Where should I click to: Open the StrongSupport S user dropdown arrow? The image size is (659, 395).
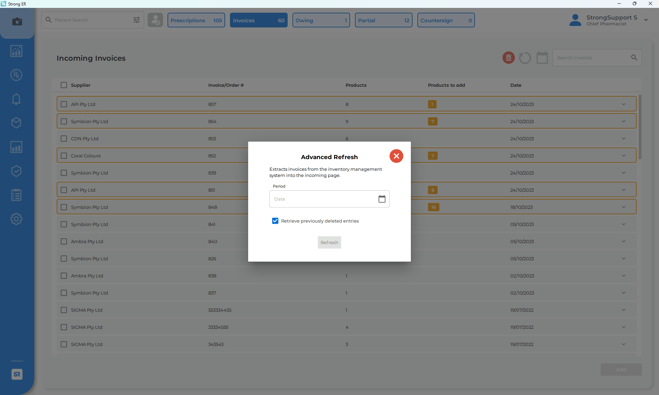pyautogui.click(x=646, y=20)
